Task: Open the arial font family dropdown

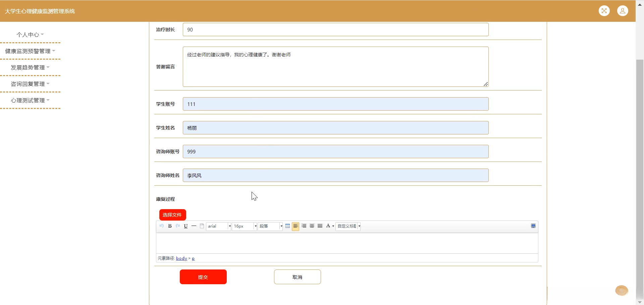Action: 219,226
